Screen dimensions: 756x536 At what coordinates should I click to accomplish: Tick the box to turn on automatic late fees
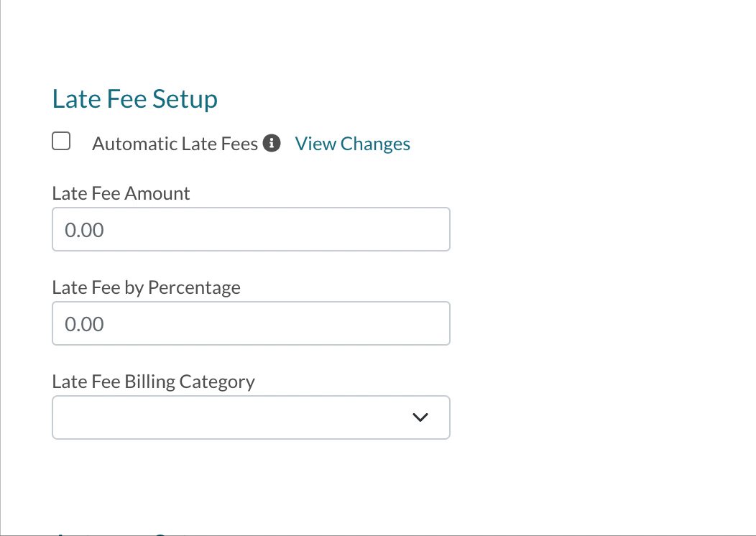tap(61, 142)
